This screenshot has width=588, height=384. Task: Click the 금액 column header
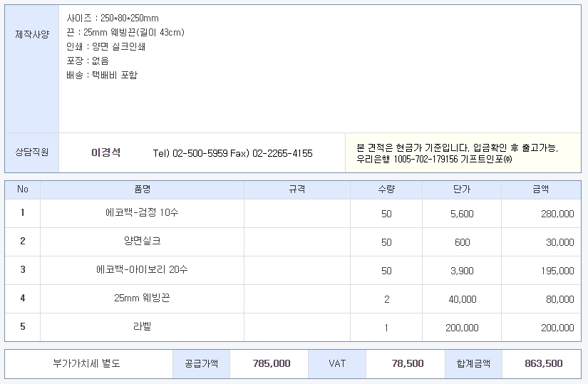(x=541, y=190)
